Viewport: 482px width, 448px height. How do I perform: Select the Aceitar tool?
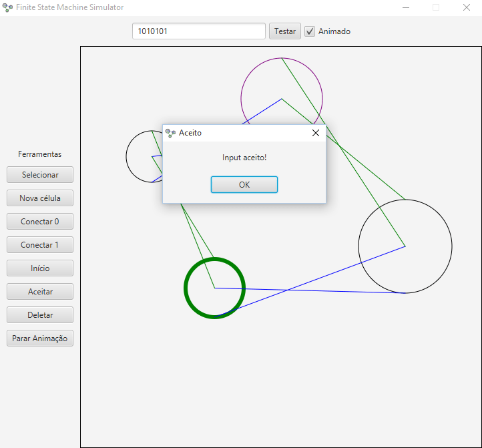[x=40, y=292]
